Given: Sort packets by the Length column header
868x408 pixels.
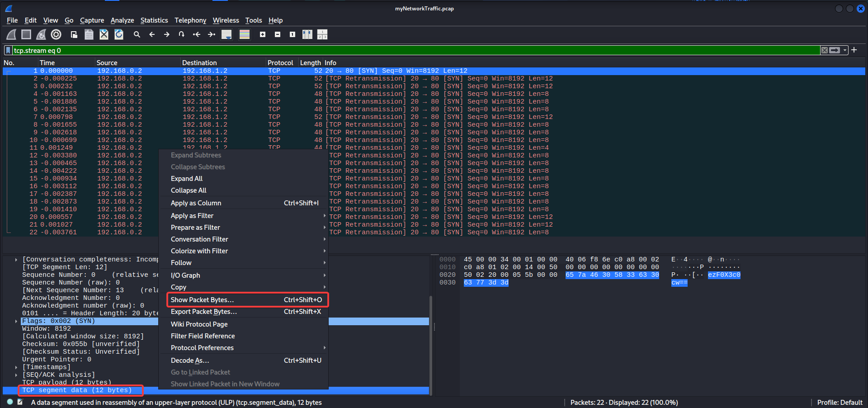Looking at the screenshot, I should coord(311,63).
